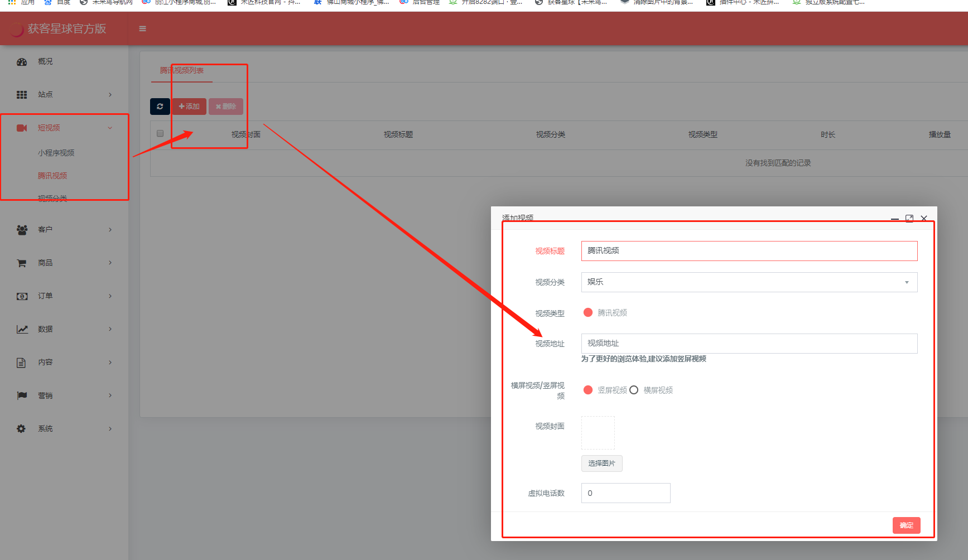968x560 pixels.
Task: Open the 概况 dashboard icon
Action: 22,62
